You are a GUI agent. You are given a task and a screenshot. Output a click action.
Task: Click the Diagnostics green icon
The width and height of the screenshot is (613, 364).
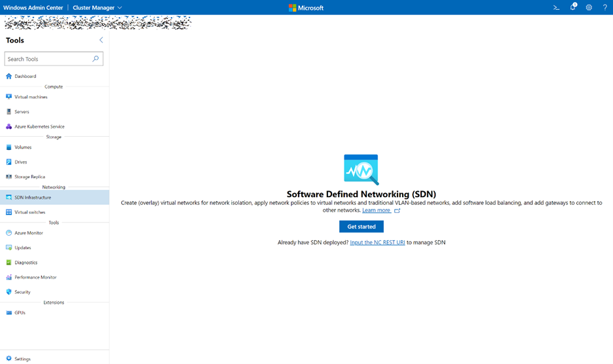9,263
